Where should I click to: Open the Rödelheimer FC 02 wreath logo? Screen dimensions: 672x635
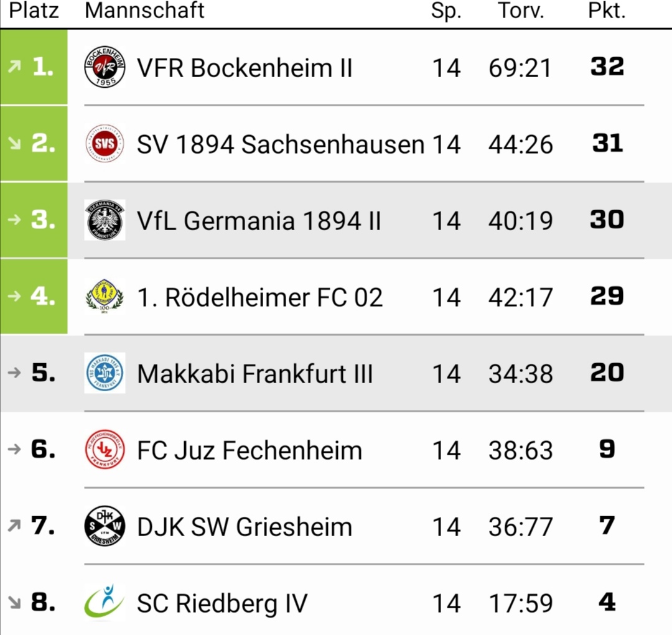tap(105, 296)
